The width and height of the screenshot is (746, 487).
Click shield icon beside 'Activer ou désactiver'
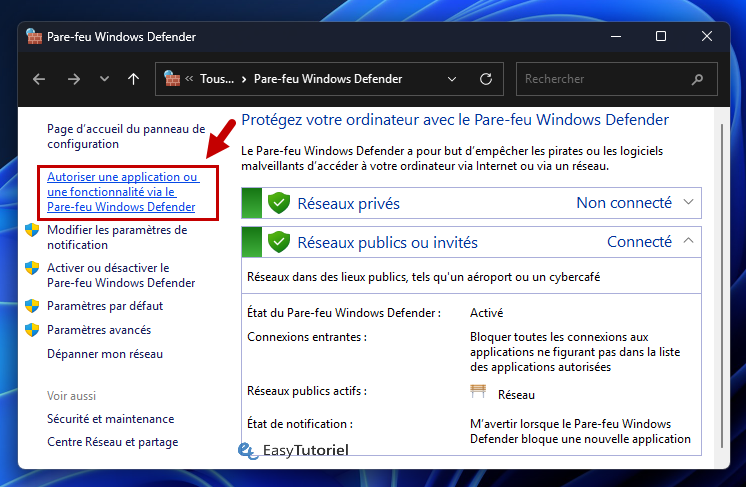tap(32, 268)
